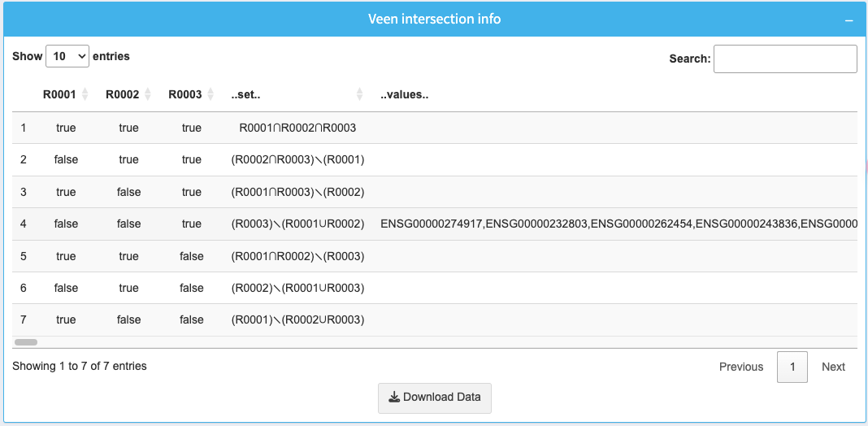Select the R0001∩R0002∩R0003 set cell
This screenshot has width=868, height=426.
(x=297, y=128)
